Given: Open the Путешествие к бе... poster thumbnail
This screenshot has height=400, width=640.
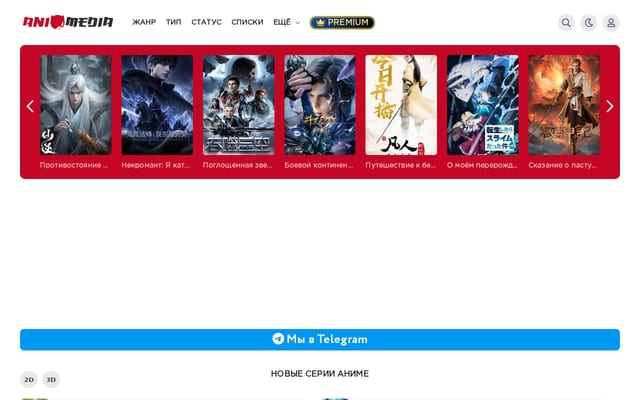Looking at the screenshot, I should [401, 105].
